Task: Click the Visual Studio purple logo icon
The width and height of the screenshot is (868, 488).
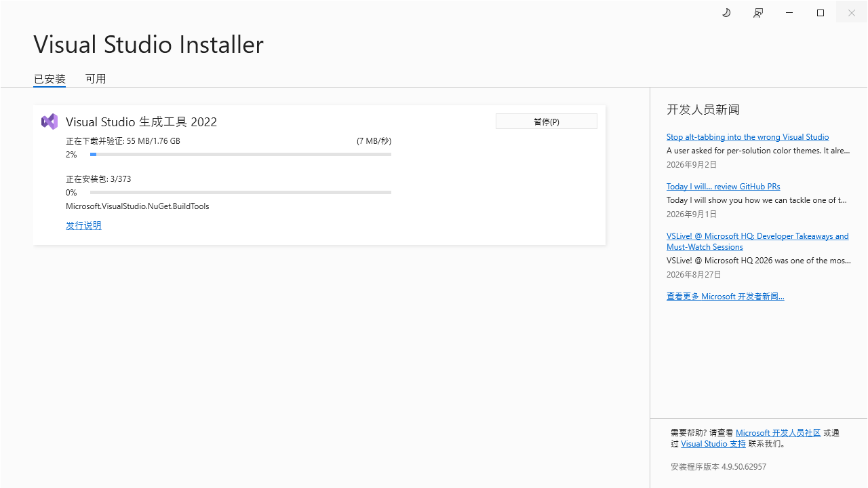Action: pos(50,121)
